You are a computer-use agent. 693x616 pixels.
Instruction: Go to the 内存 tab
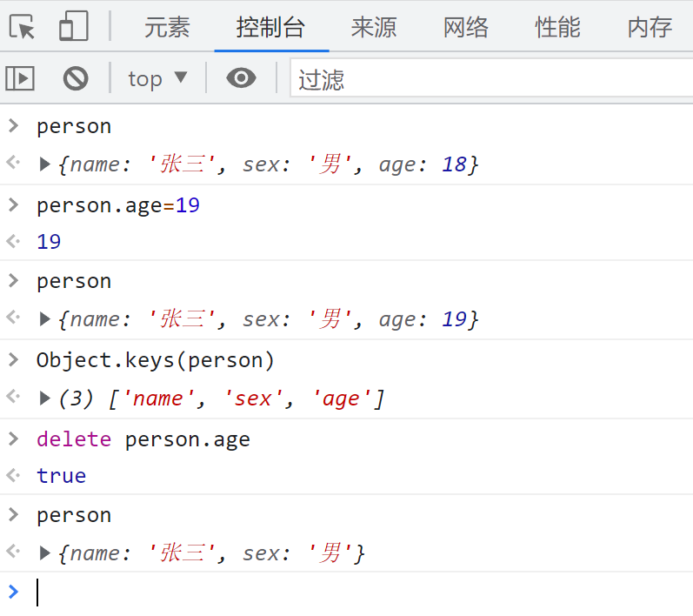[650, 27]
